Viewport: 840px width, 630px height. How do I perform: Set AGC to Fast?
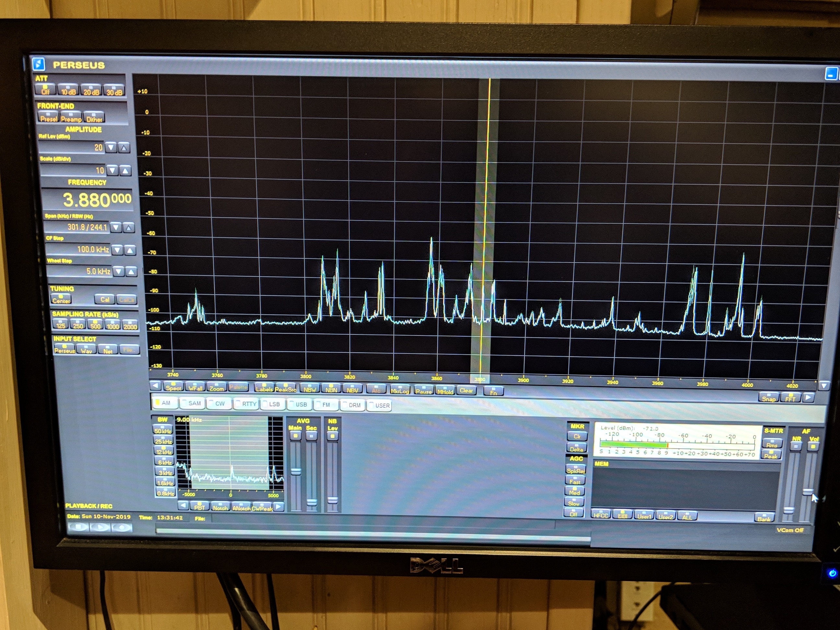tap(575, 481)
